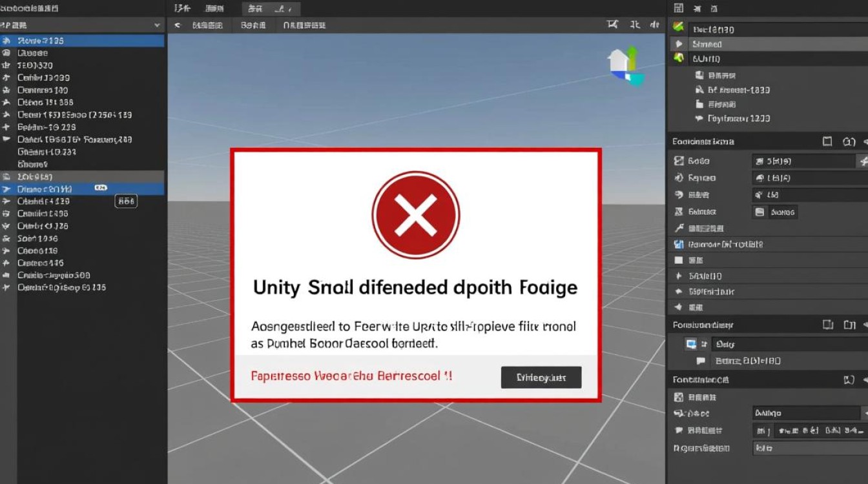Toggle the white square checkbox in the inspector list
Image resolution: width=868 pixels, height=484 pixels.
(x=679, y=260)
